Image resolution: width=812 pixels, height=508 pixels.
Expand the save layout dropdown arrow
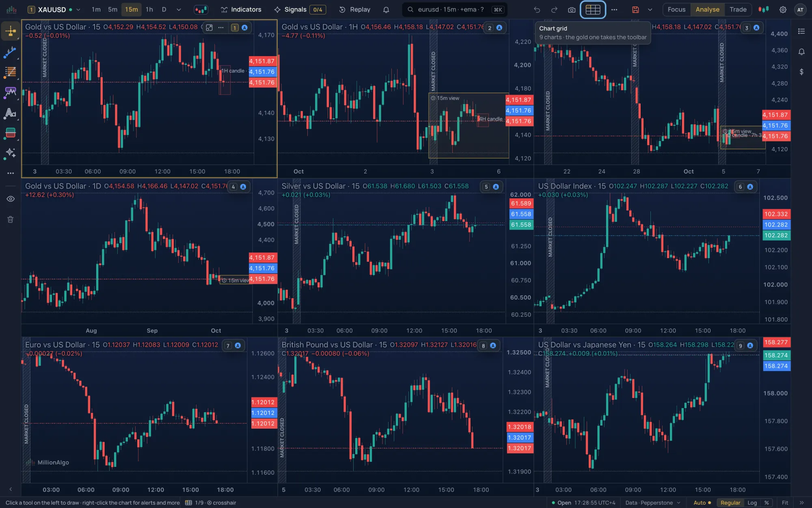[650, 10]
